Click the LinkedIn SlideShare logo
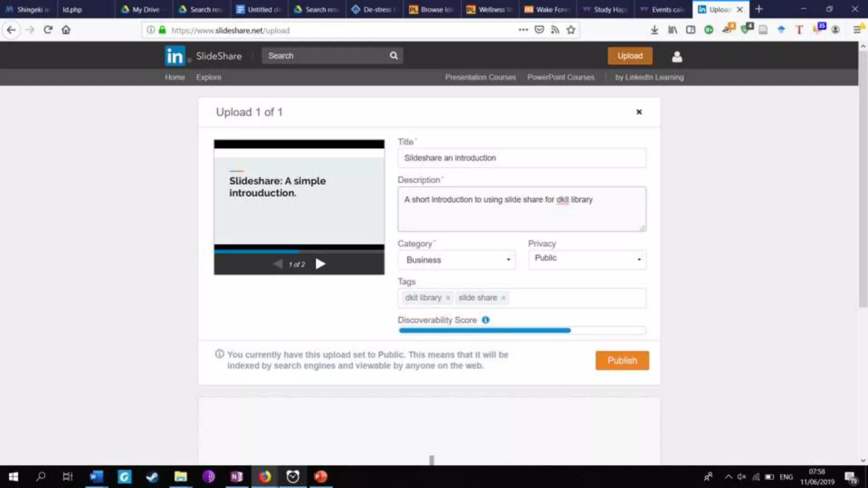The width and height of the screenshot is (868, 488). pyautogui.click(x=175, y=56)
